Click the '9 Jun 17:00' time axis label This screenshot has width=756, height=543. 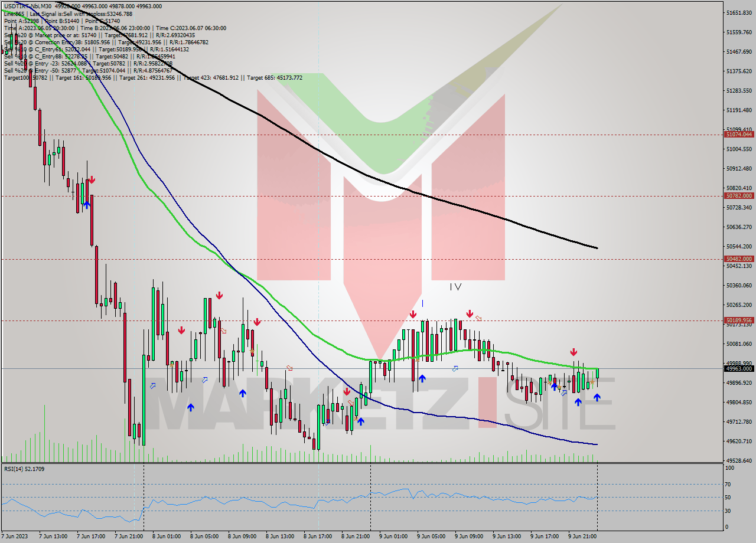(x=545, y=537)
